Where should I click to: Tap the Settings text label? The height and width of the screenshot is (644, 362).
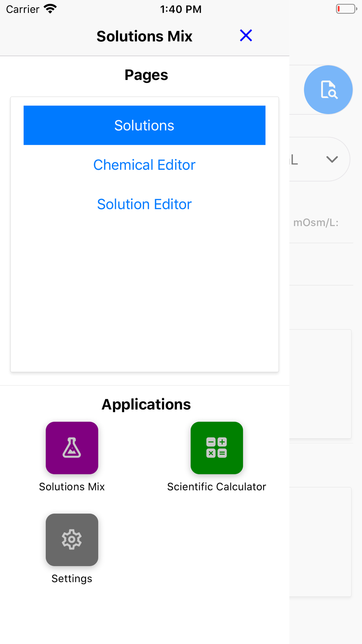click(x=72, y=578)
